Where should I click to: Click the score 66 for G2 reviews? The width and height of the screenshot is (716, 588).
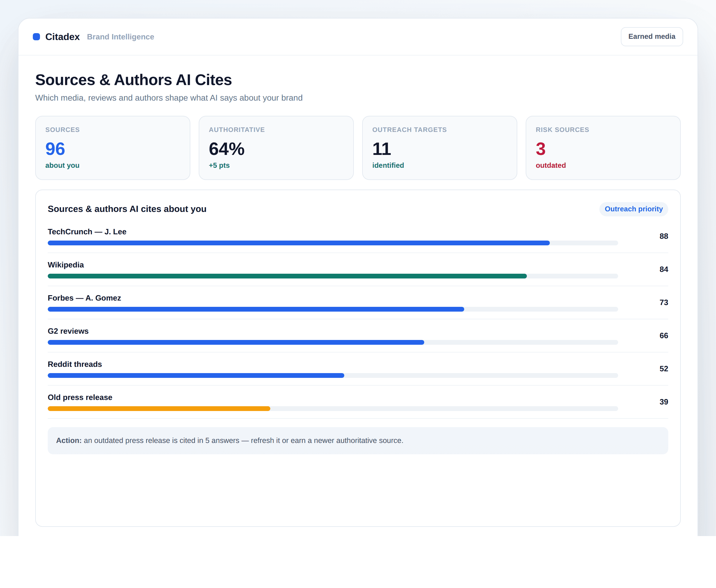[663, 336]
